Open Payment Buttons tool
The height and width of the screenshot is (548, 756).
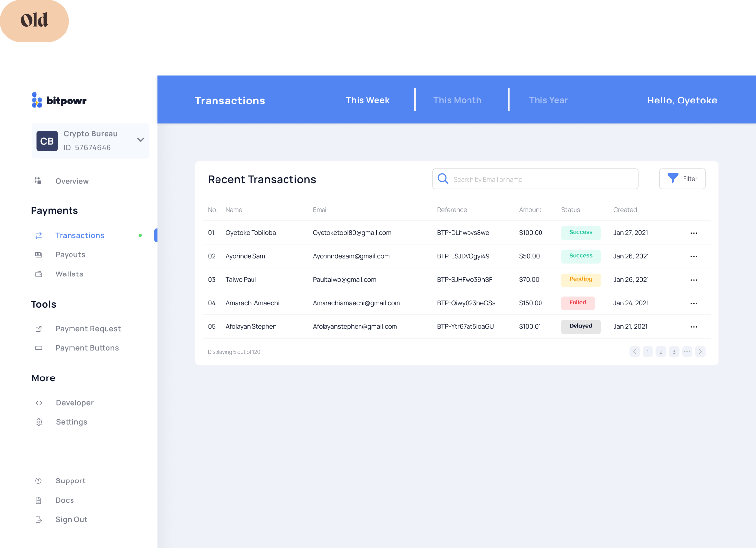(x=87, y=348)
